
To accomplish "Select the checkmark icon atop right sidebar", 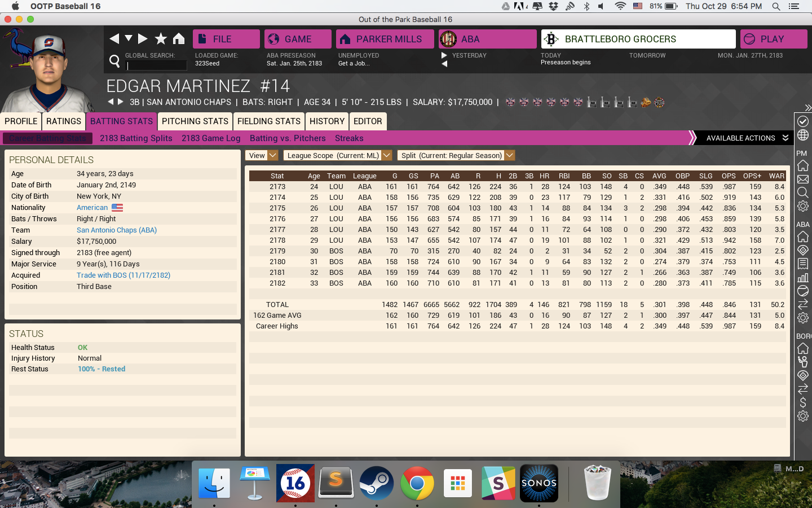I will [x=803, y=121].
